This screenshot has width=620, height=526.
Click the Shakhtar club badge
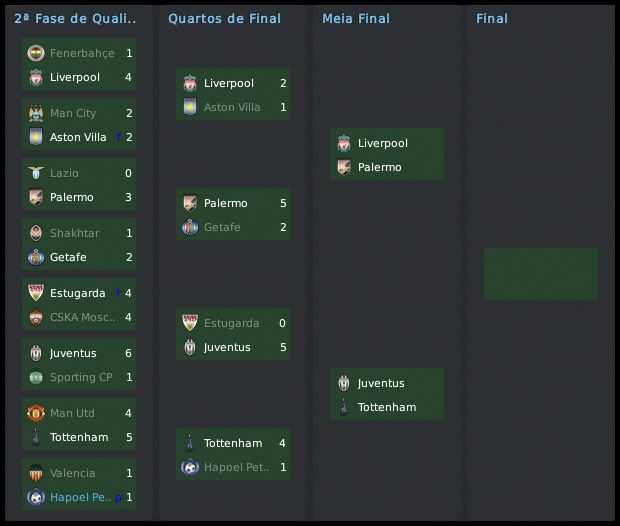(36, 233)
